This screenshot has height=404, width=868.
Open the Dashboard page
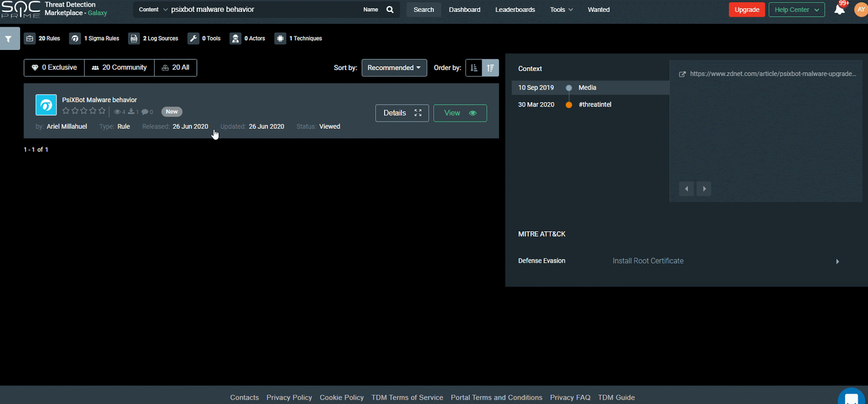(464, 10)
